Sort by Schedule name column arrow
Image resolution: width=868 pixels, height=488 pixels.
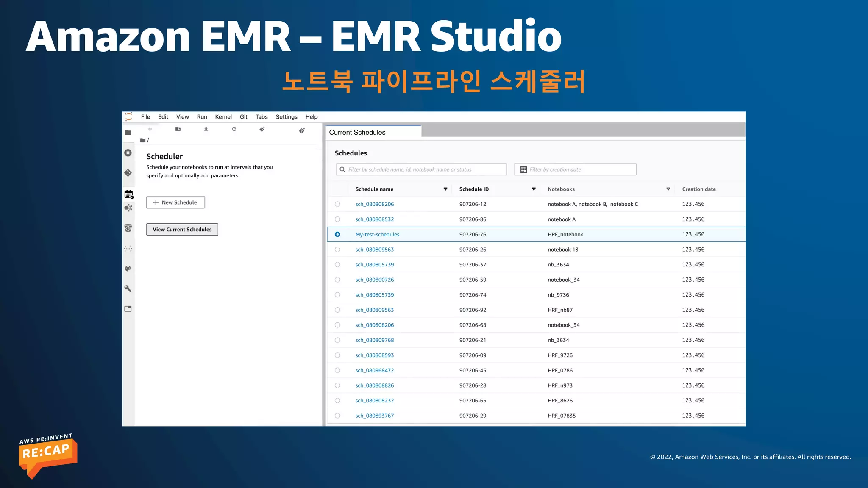click(445, 189)
